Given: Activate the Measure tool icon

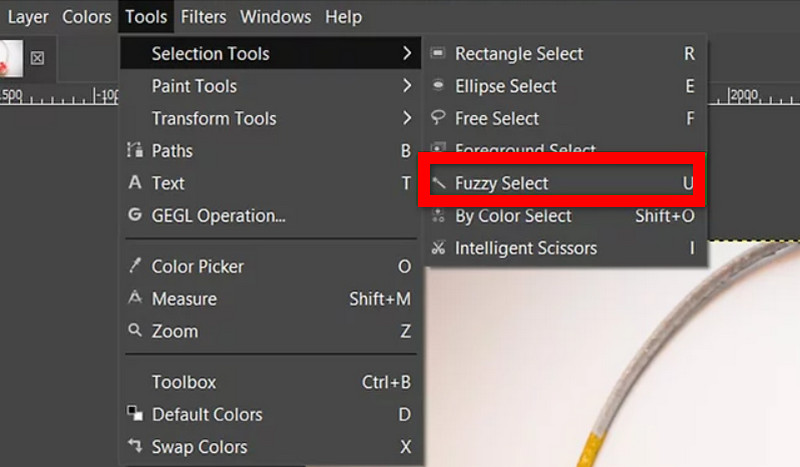Looking at the screenshot, I should pos(135,298).
